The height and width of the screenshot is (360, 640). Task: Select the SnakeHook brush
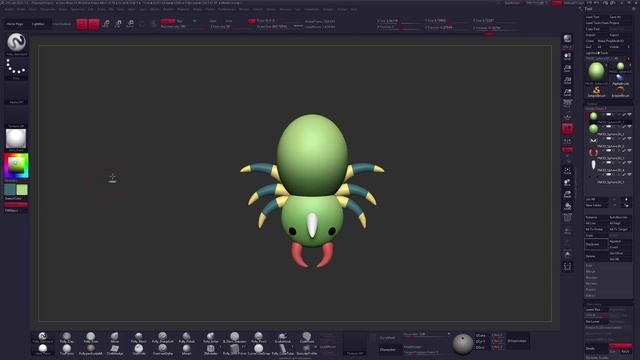[x=282, y=337]
